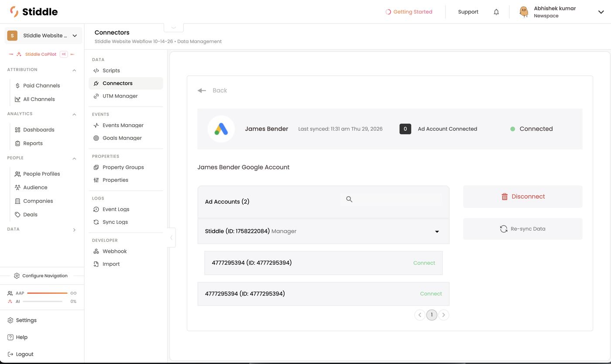Click Logout in sidebar
This screenshot has height=364, width=611.
point(21,354)
